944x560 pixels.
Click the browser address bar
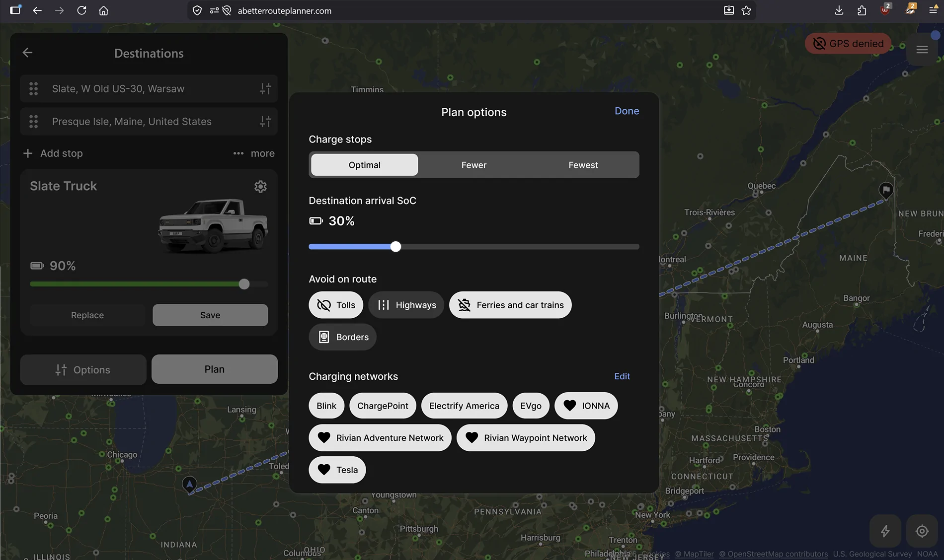point(472,10)
